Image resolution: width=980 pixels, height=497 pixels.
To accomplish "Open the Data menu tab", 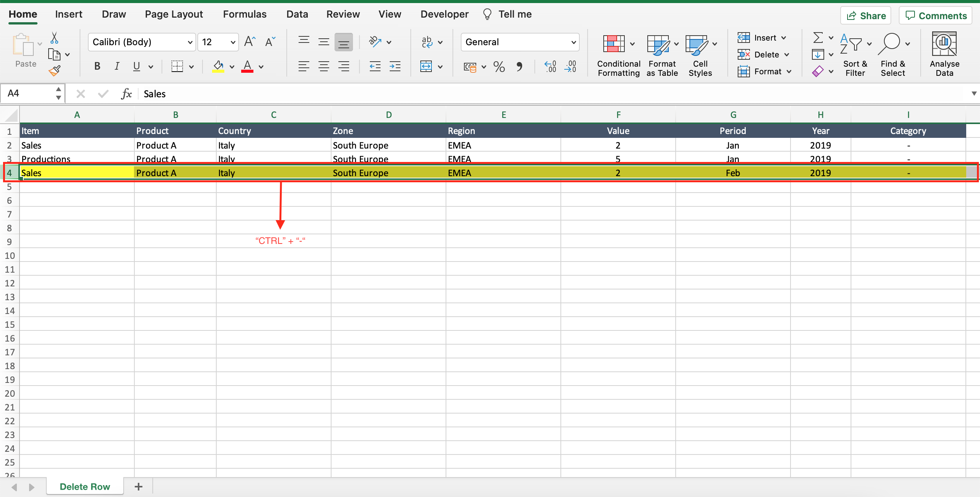I will tap(296, 14).
